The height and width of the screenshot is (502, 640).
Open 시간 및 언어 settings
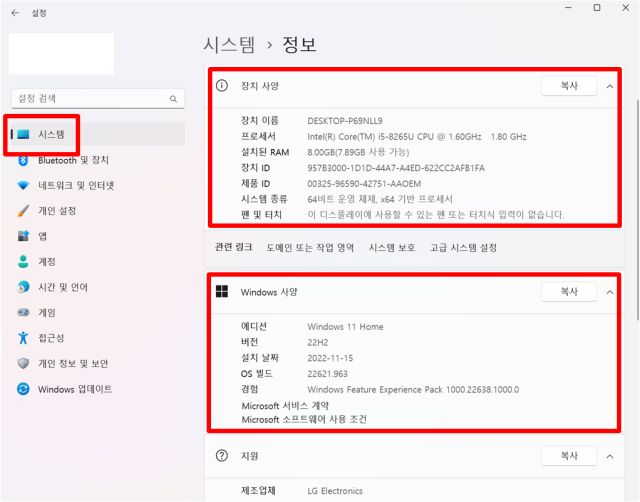point(98,287)
